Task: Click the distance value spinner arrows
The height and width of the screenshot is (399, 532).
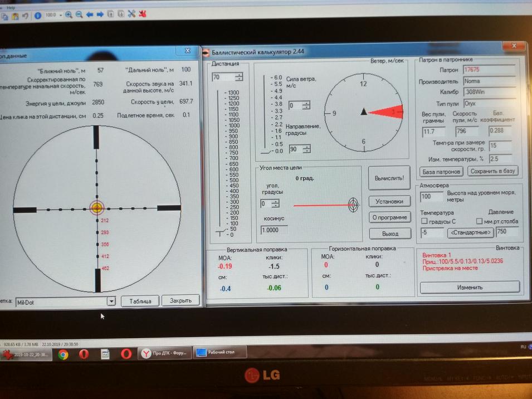Action: (x=239, y=77)
